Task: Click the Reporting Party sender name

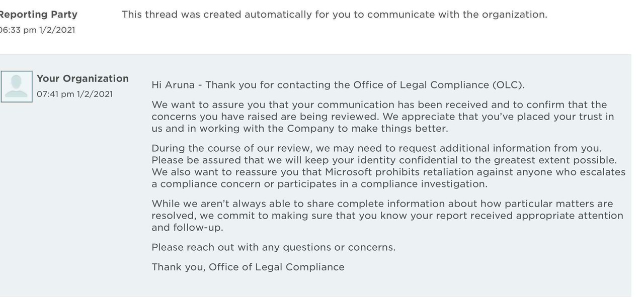Action: tap(38, 15)
